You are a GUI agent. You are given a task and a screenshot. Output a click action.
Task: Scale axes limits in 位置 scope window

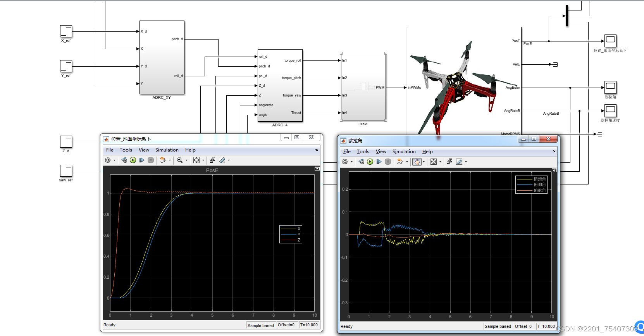pos(196,160)
